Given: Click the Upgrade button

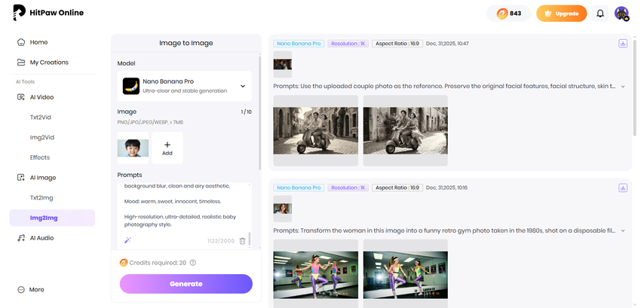Looking at the screenshot, I should pos(562,13).
